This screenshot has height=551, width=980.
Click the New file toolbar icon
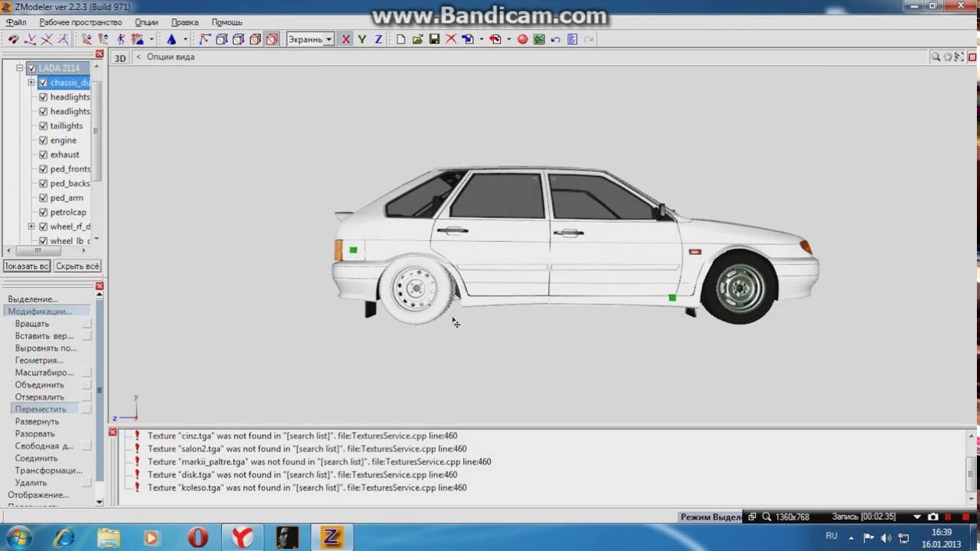pyautogui.click(x=400, y=39)
